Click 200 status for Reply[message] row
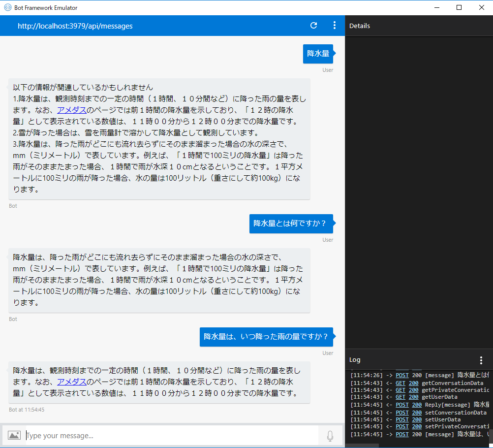The height and width of the screenshot is (448, 493). coord(417,405)
